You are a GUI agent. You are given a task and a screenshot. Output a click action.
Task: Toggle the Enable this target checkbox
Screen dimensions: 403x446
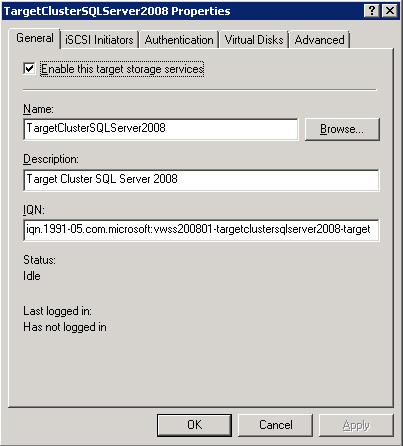29,69
